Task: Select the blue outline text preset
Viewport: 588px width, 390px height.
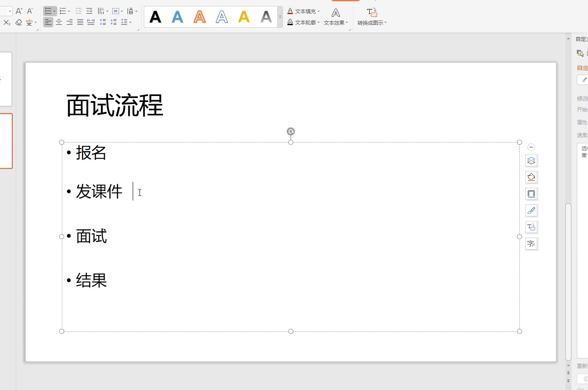Action: (x=222, y=17)
